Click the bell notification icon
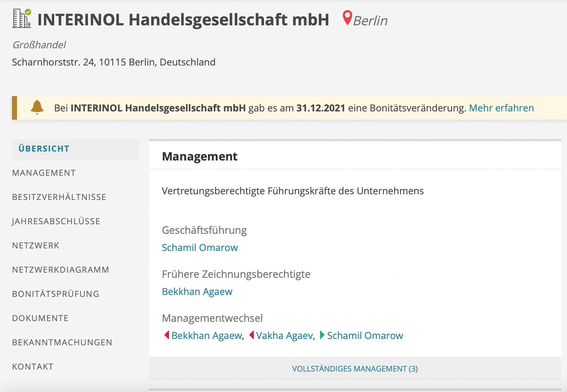This screenshot has width=567, height=392. pos(37,107)
